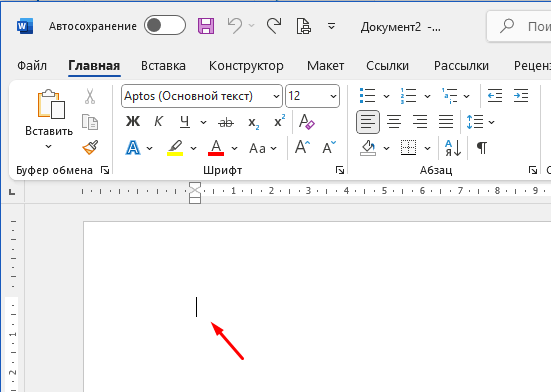The image size is (551, 392).
Task: Align text right
Action: coord(420,122)
